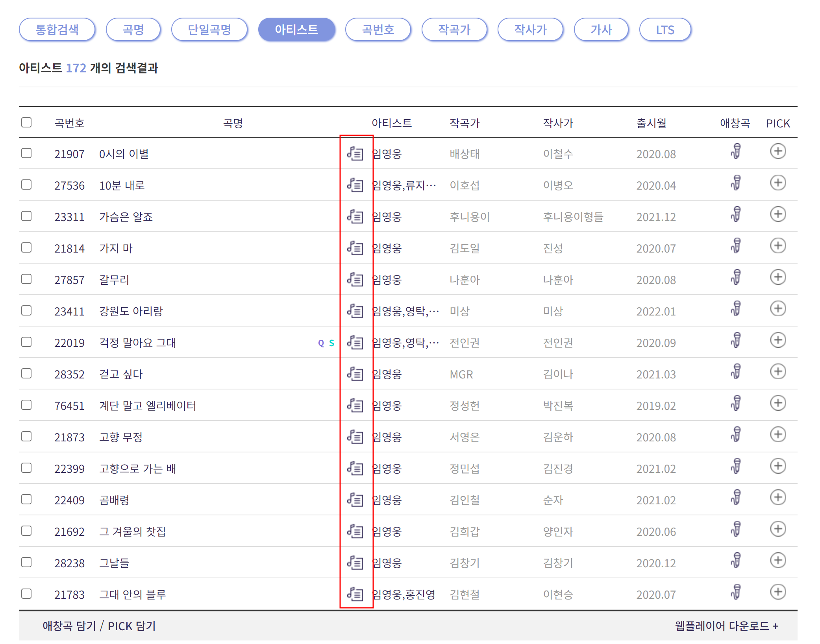This screenshot has width=820, height=644.
Task: Select the 애창곡 mic icon for 곰배령
Action: point(736,499)
